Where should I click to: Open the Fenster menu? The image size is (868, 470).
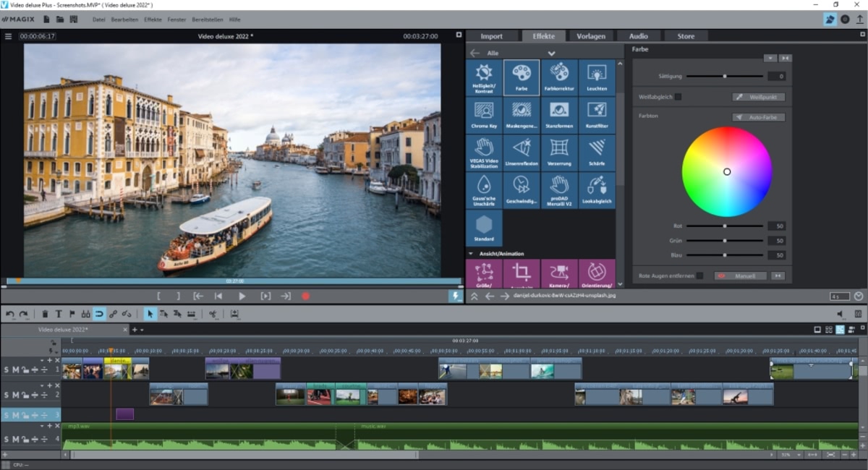click(176, 19)
